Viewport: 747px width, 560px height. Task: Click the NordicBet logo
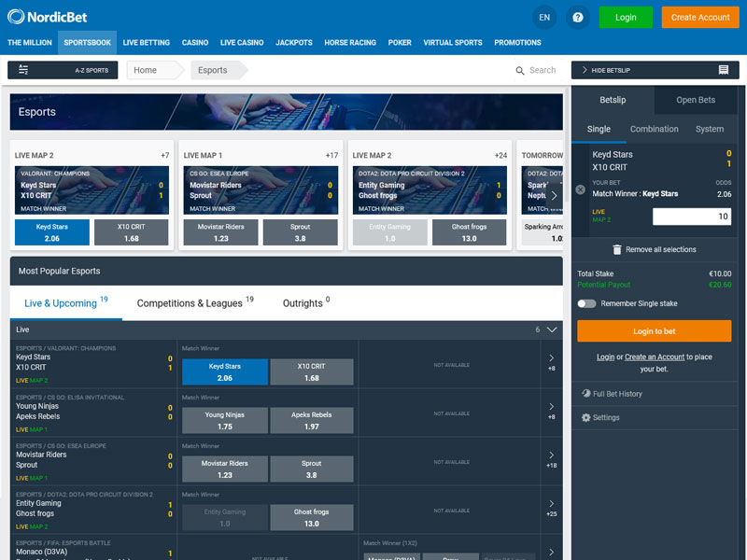click(x=48, y=17)
